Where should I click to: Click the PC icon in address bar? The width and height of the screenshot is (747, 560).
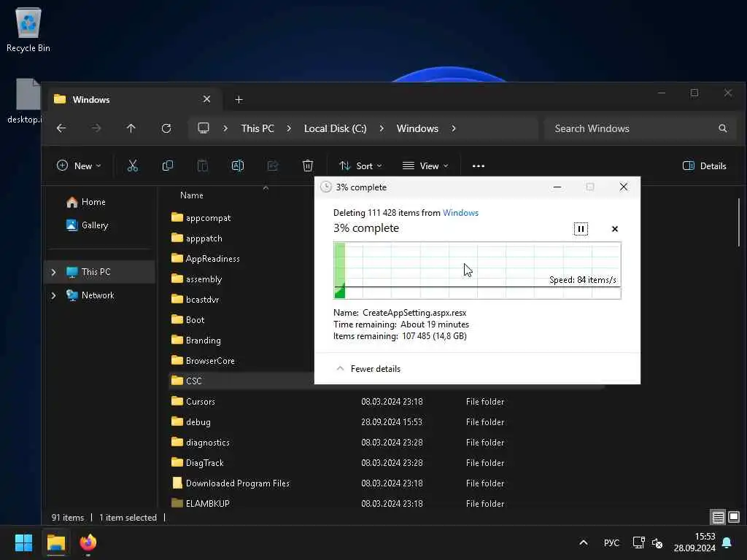point(204,128)
